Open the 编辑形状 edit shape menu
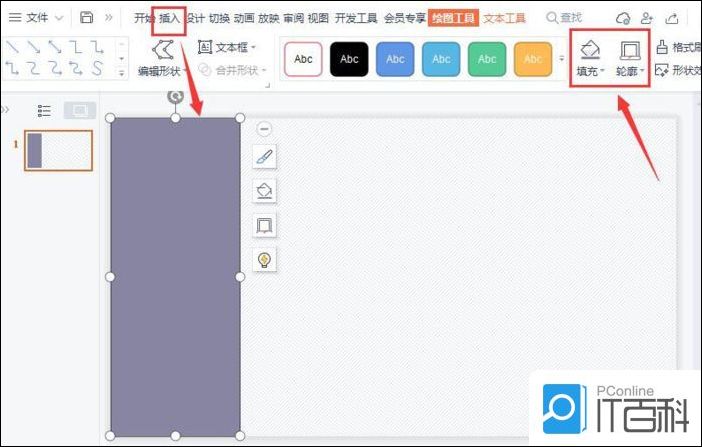This screenshot has width=702, height=447. [x=162, y=59]
